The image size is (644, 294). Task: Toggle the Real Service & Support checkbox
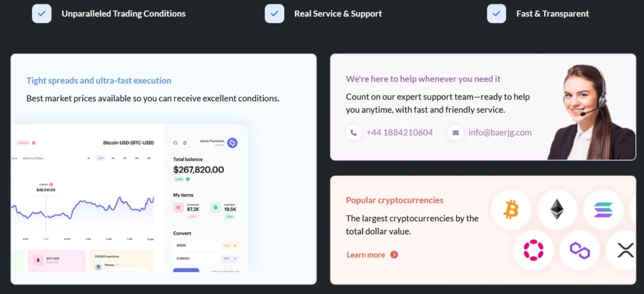tap(274, 13)
